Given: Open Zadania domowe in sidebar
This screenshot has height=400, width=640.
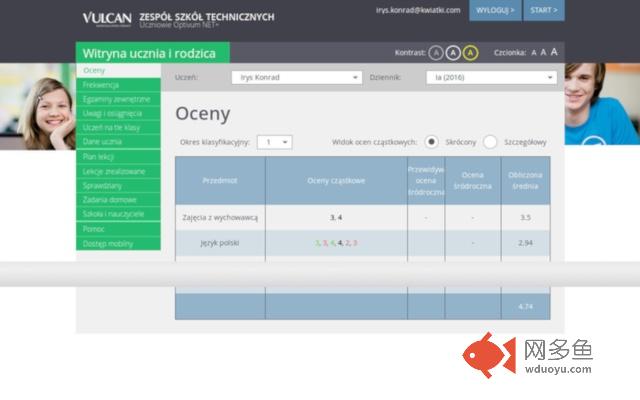Looking at the screenshot, I should [x=118, y=200].
